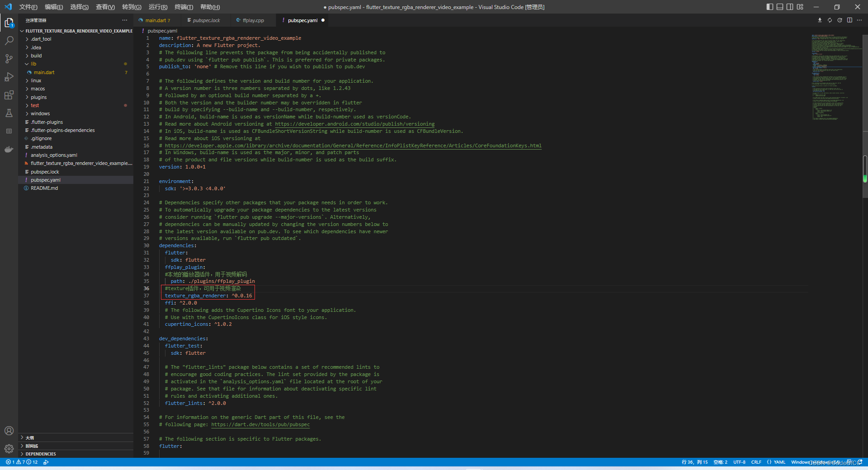Open the panel below the activity bar's extensions icon
868x470 pixels.
coord(9,131)
